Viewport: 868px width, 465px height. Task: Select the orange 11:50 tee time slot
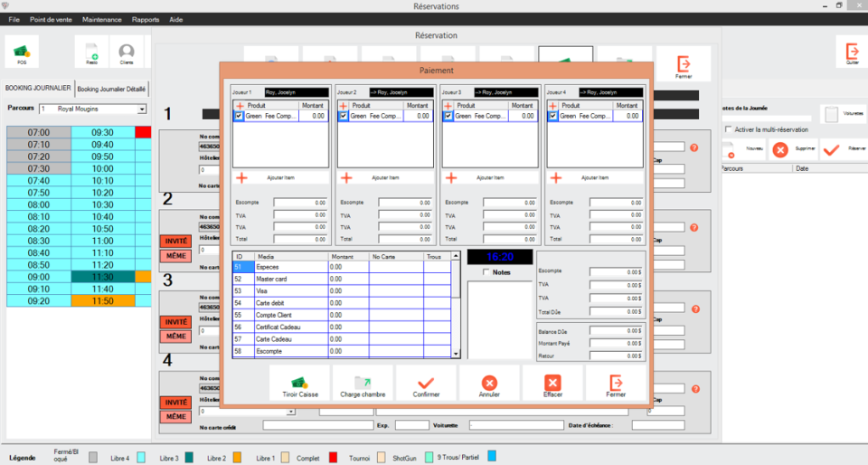tap(102, 300)
